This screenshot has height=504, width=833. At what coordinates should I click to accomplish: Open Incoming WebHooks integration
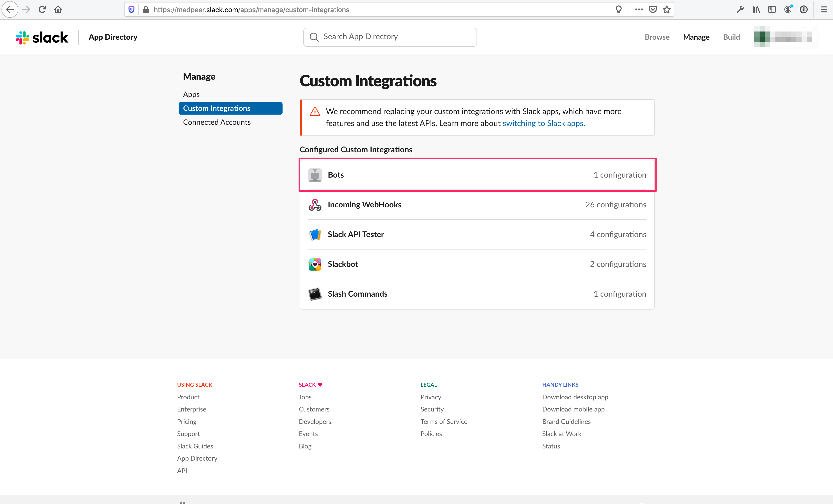tap(477, 205)
